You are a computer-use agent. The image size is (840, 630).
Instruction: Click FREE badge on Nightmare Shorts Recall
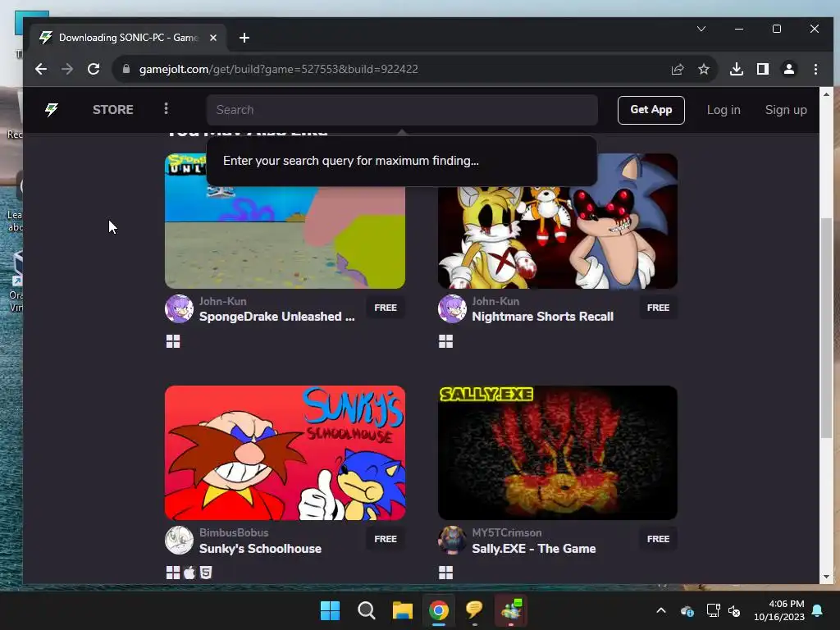(x=659, y=308)
